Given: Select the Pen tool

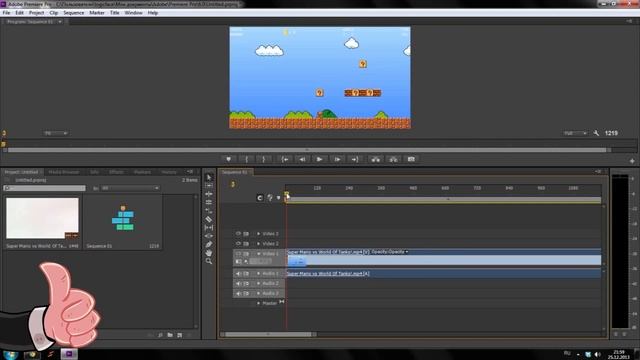Looking at the screenshot, I should point(209,244).
